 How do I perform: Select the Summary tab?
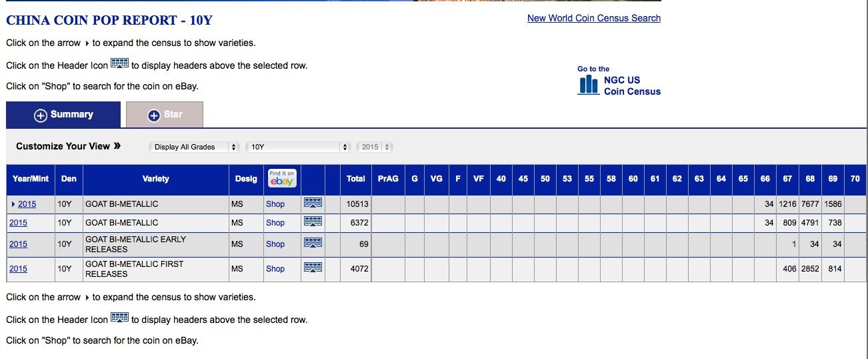[x=71, y=115]
